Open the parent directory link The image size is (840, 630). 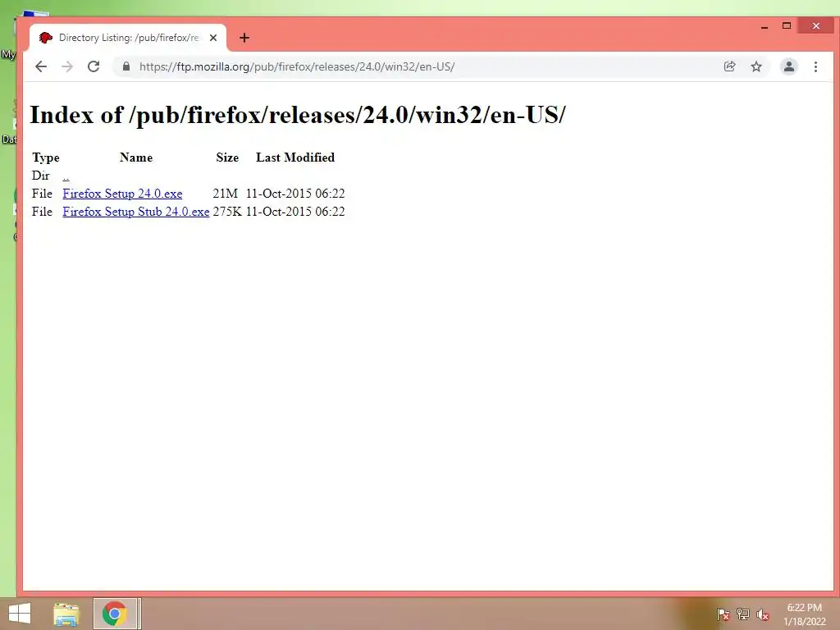point(66,176)
